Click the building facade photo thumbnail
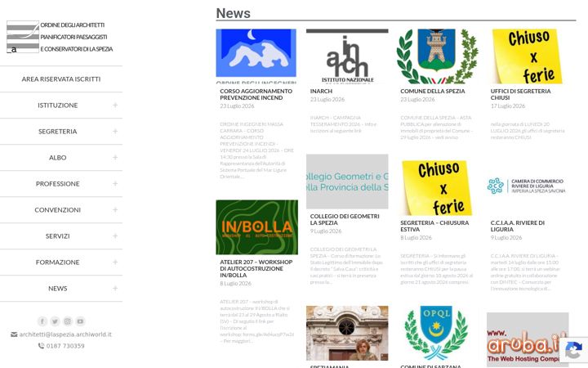Image resolution: width=588 pixels, height=368 pixels. 347,333
